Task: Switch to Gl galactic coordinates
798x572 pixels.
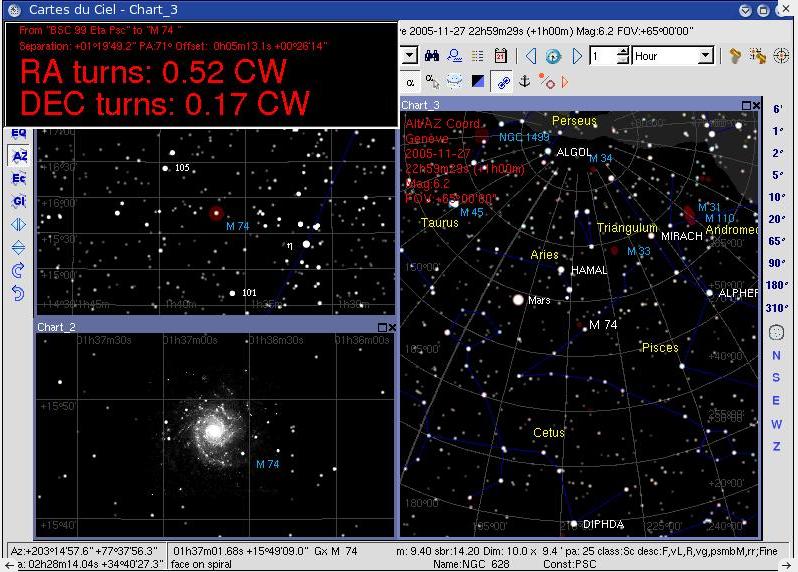Action: [18, 201]
